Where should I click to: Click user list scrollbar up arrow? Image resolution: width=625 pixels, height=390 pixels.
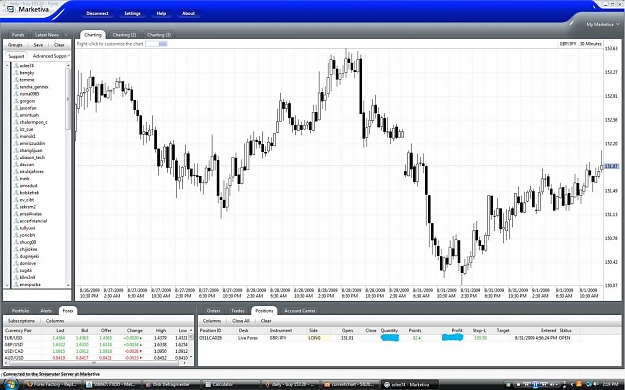pyautogui.click(x=68, y=65)
